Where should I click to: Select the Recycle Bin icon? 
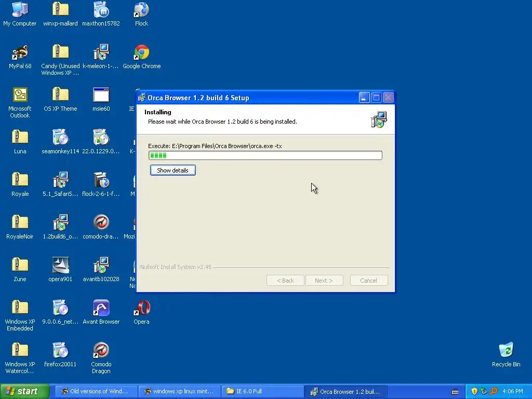pos(506,351)
